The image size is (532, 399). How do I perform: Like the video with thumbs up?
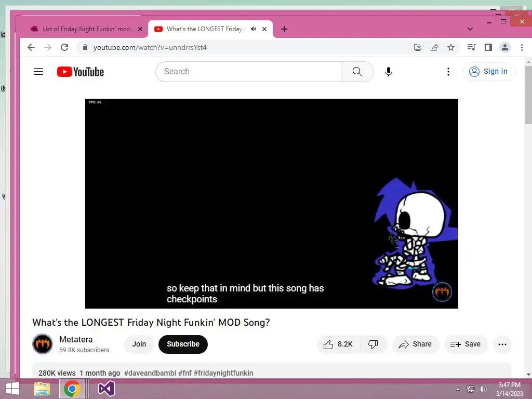pyautogui.click(x=338, y=344)
